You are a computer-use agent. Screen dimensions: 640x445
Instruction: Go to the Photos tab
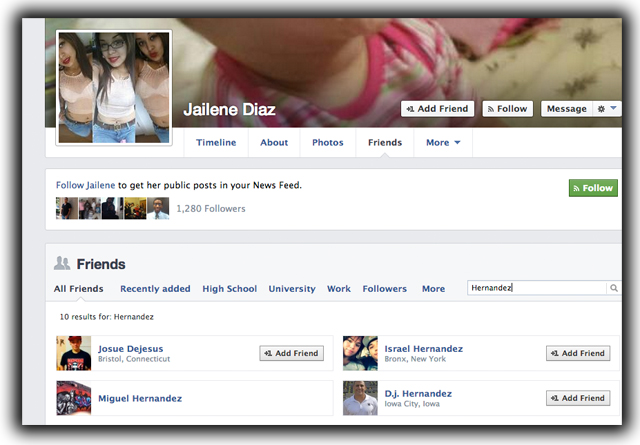[327, 143]
